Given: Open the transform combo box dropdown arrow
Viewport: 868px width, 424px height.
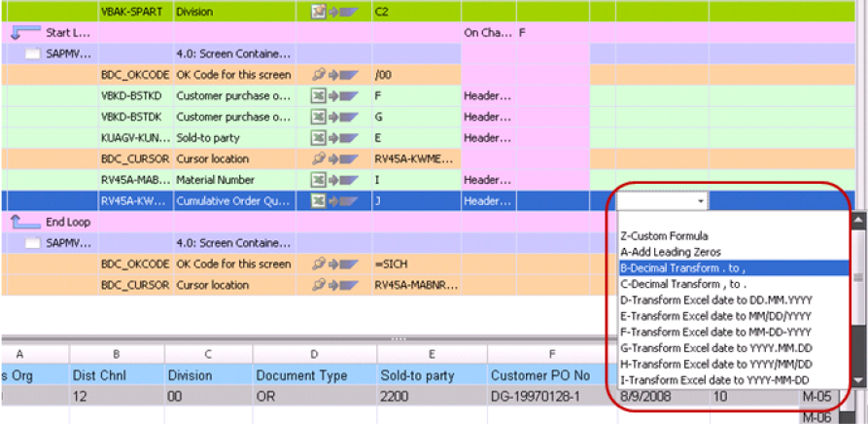Looking at the screenshot, I should pos(702,201).
